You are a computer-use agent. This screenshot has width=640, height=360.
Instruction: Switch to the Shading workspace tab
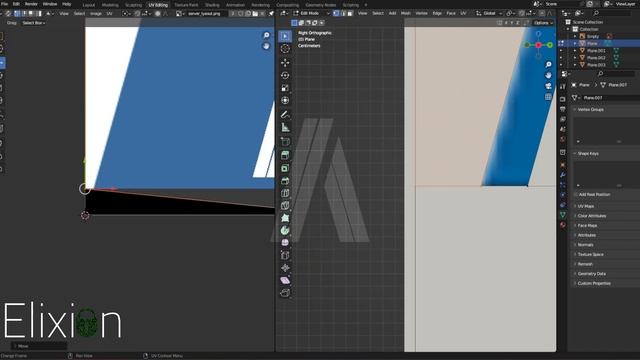tap(212, 5)
